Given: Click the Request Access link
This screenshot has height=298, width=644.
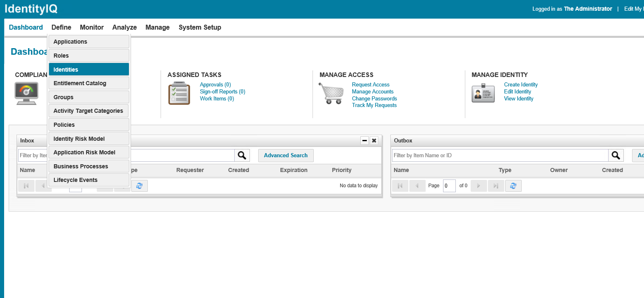Looking at the screenshot, I should click(371, 85).
